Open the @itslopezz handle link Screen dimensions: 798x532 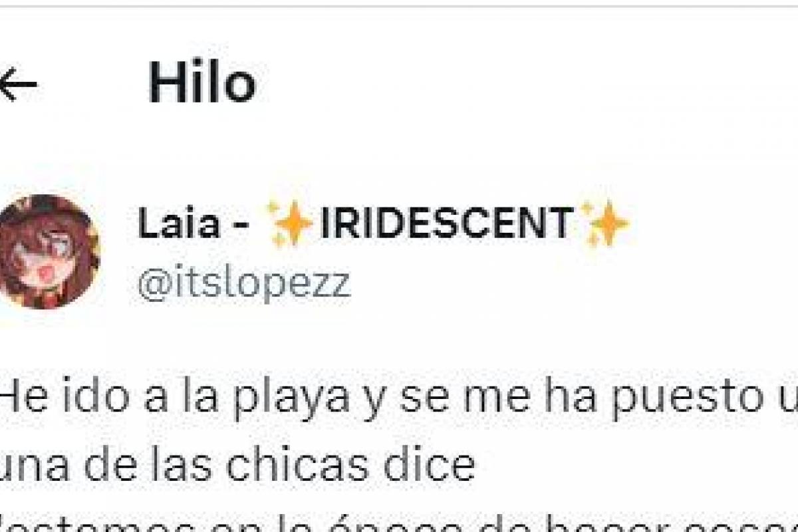243,284
